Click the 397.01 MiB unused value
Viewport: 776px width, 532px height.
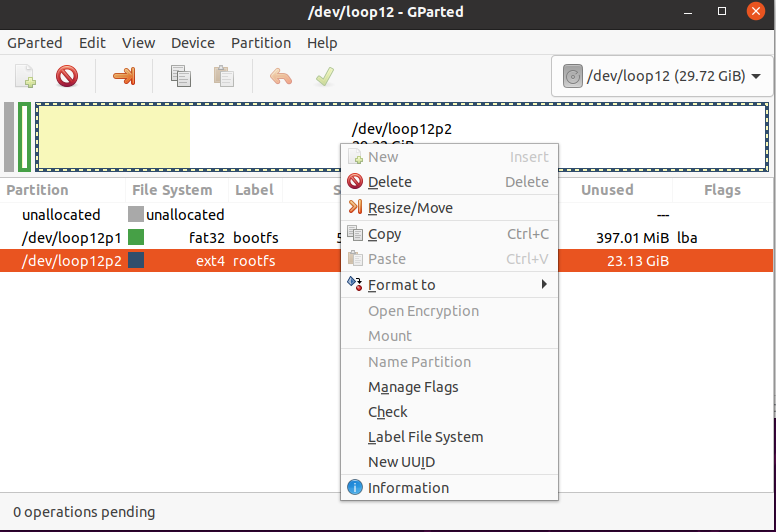[x=632, y=238]
